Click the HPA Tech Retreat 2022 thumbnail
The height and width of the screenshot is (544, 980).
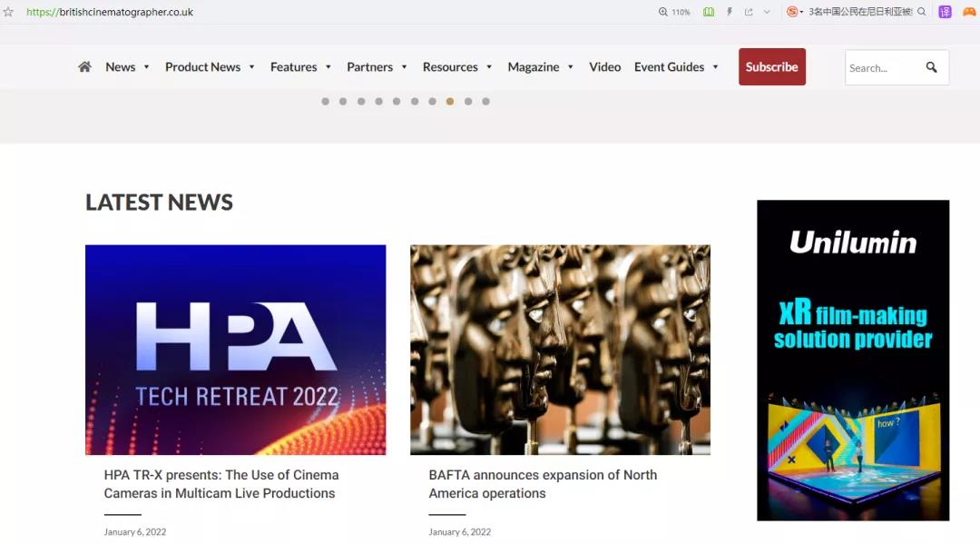click(235, 350)
